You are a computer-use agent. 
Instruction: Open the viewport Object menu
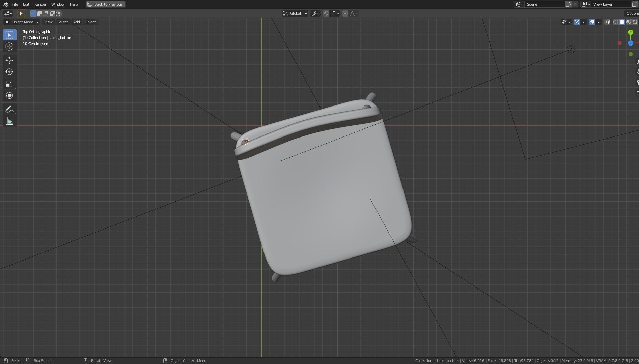pyautogui.click(x=90, y=22)
